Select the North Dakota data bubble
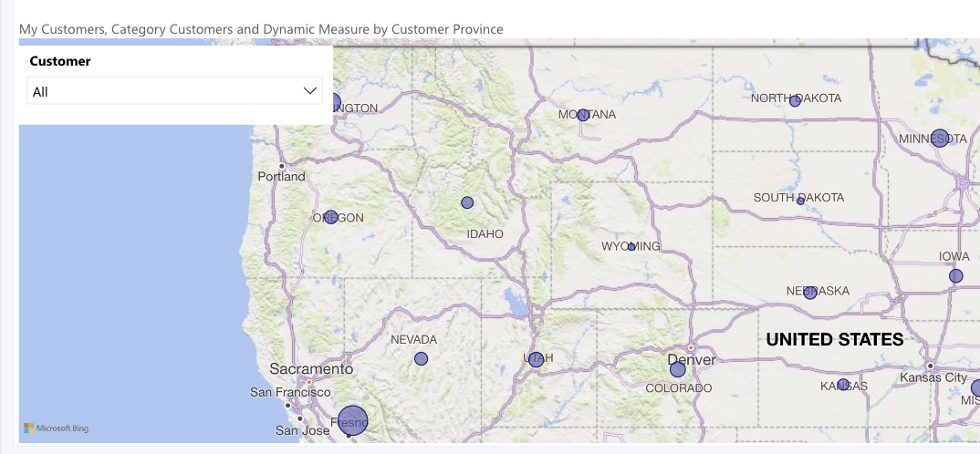Viewport: 980px width, 454px height. pyautogui.click(x=795, y=101)
